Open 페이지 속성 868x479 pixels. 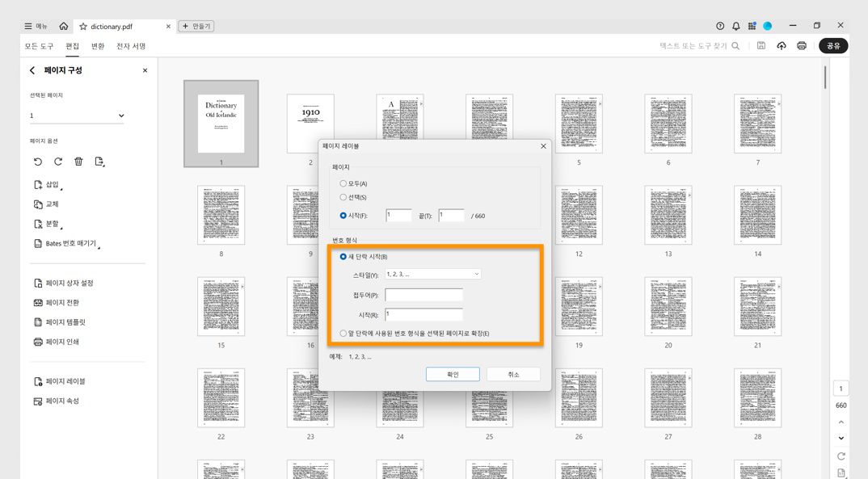pyautogui.click(x=57, y=401)
